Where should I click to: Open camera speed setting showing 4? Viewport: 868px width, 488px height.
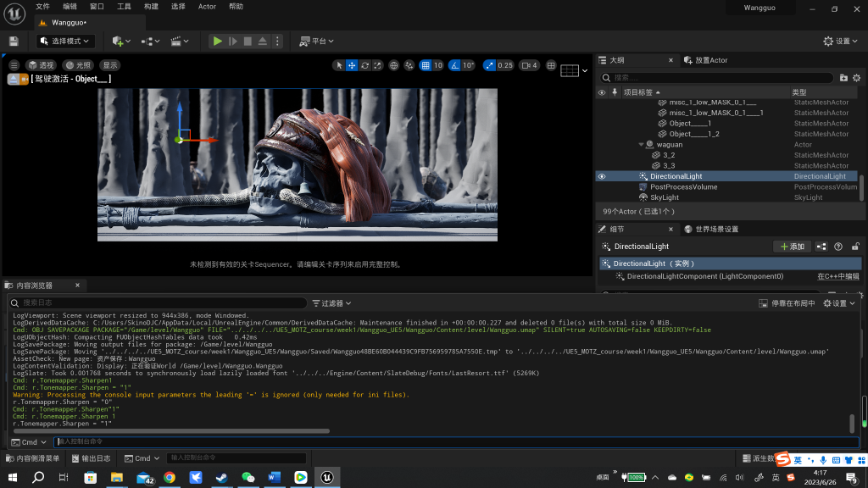click(530, 65)
